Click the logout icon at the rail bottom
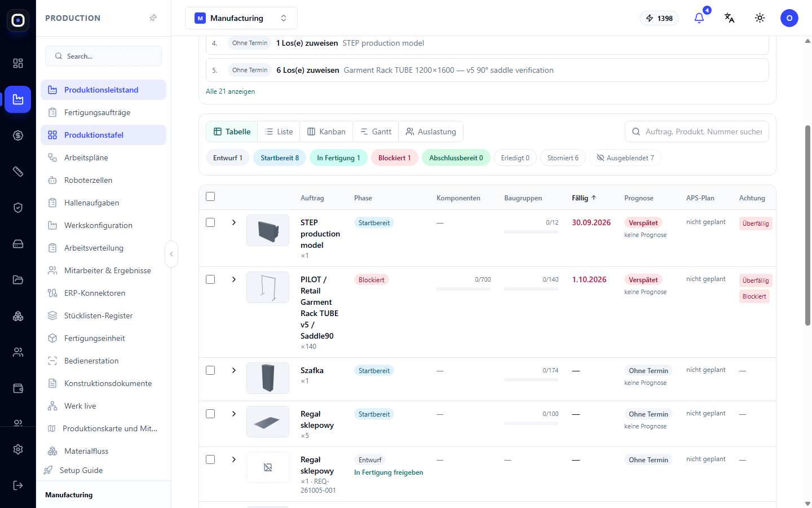Screen dimensions: 812x508 pos(18,485)
